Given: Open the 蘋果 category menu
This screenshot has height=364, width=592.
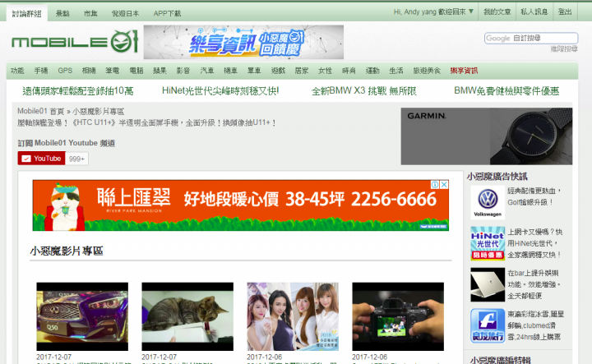Looking at the screenshot, I should point(160,71).
